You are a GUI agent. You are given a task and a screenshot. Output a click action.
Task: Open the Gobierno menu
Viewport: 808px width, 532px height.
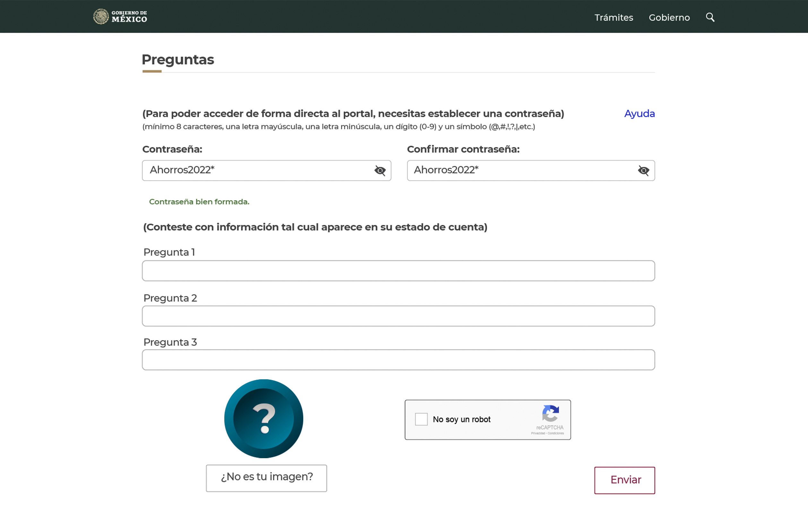(669, 17)
